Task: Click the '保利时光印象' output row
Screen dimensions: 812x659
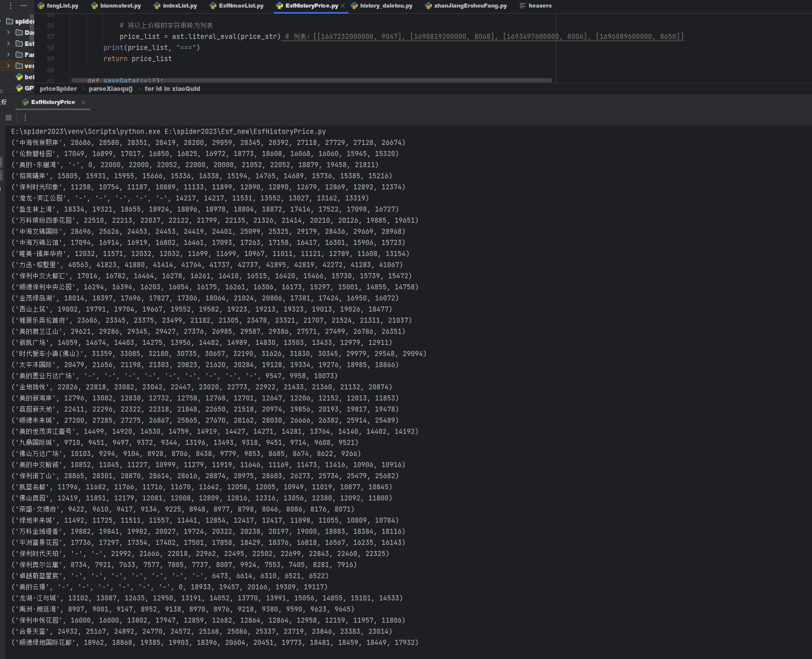Action: [208, 187]
